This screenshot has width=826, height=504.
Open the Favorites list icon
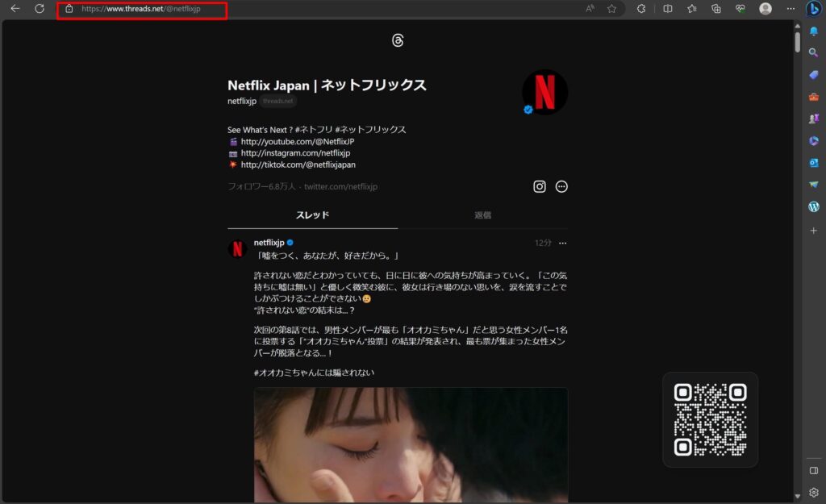click(691, 8)
